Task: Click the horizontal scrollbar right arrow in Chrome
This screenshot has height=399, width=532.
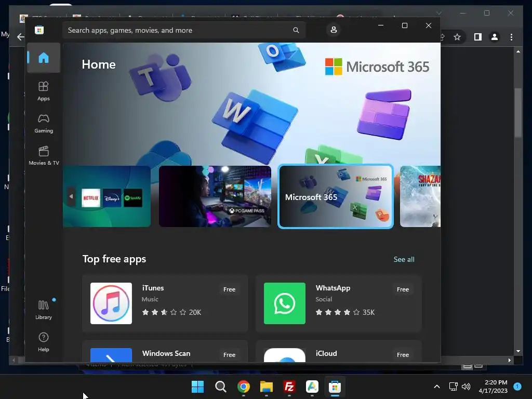Action: click(509, 361)
